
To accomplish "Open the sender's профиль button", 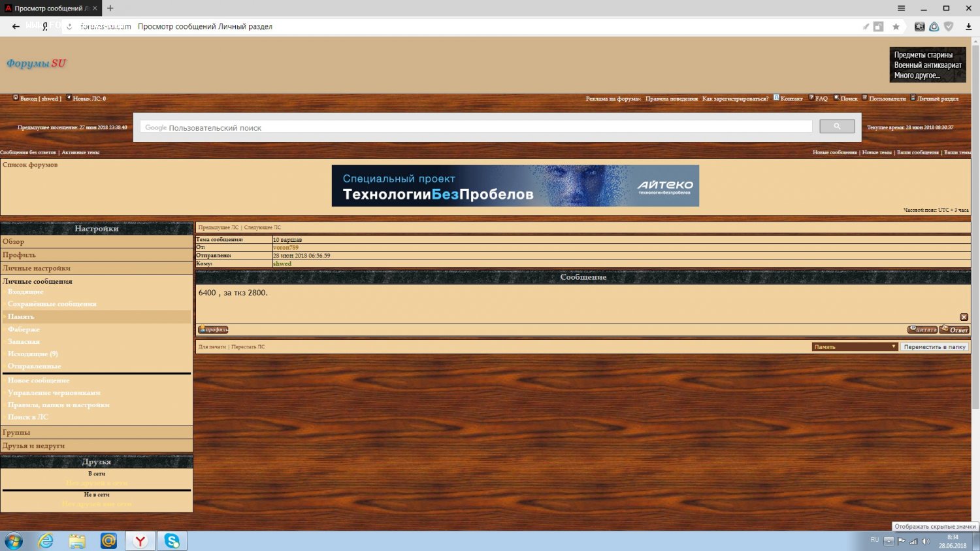I will click(x=213, y=329).
